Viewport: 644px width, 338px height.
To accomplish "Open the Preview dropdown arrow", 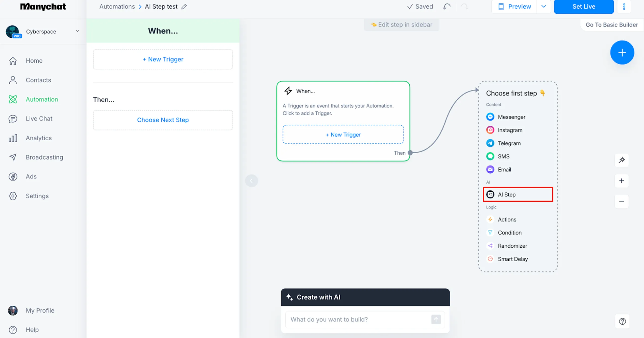I will 544,7.
